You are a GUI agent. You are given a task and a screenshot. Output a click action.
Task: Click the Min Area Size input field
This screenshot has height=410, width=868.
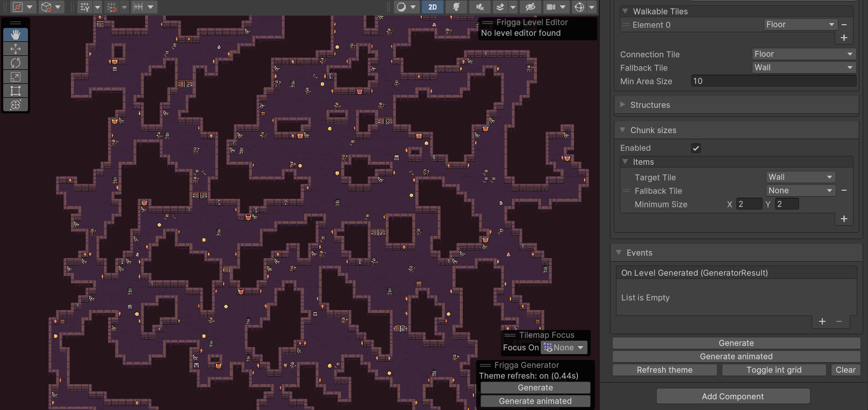click(773, 81)
